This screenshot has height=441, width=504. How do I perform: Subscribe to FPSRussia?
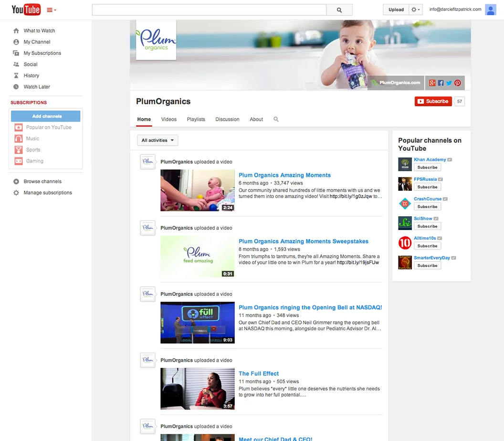click(427, 187)
